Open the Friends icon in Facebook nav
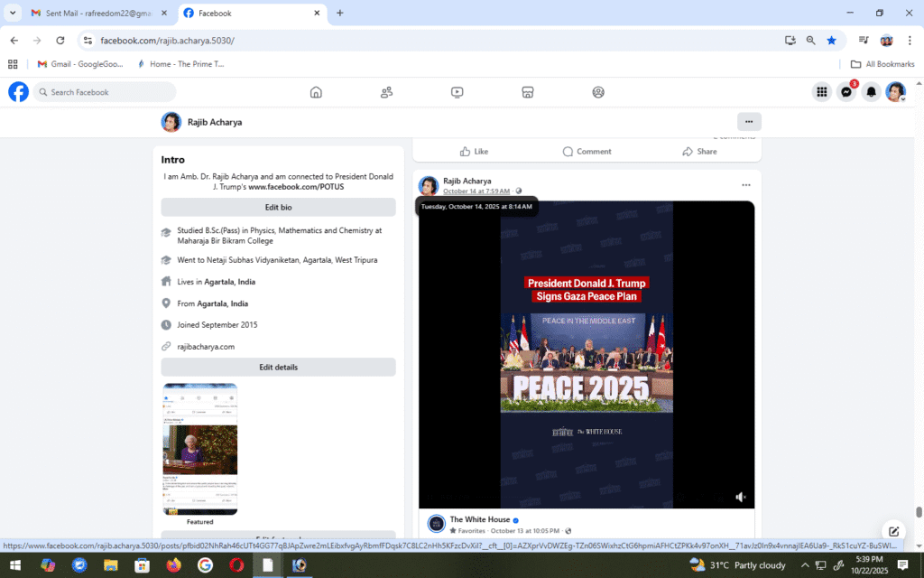924x578 pixels. [386, 92]
